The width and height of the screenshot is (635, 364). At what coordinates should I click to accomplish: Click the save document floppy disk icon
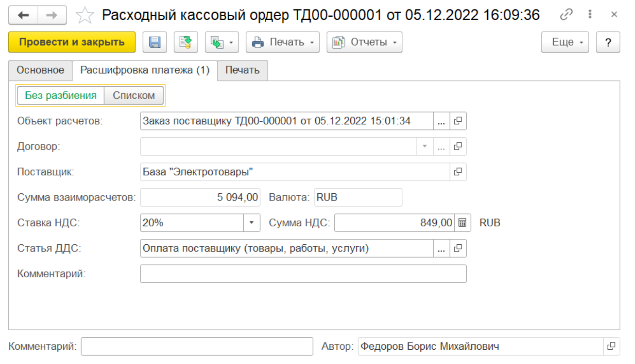coord(154,42)
